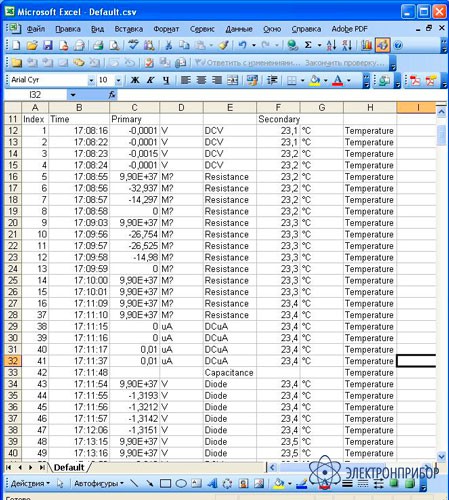Click the fill color paint bucket swatch
This screenshot has width=449, height=500.
coord(315,80)
